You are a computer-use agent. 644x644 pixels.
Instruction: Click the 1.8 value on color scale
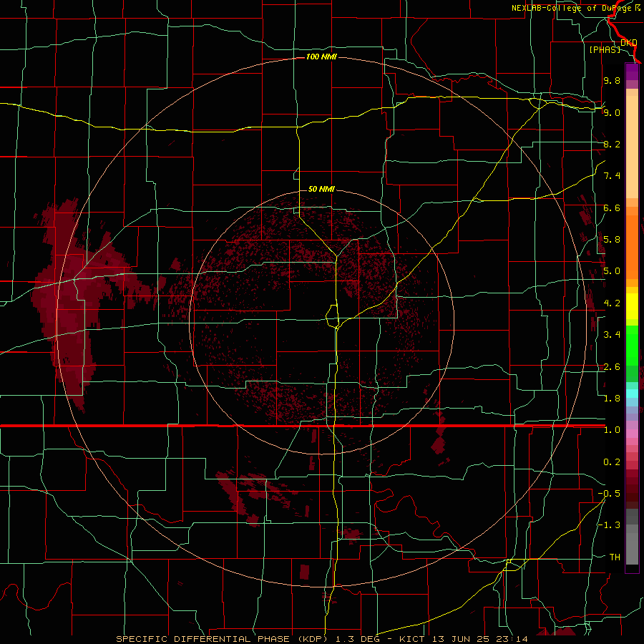pos(612,399)
